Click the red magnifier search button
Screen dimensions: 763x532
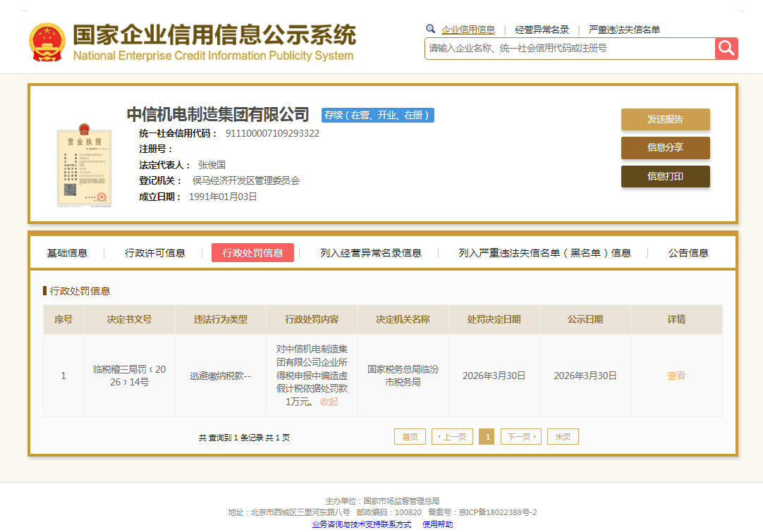(x=726, y=49)
